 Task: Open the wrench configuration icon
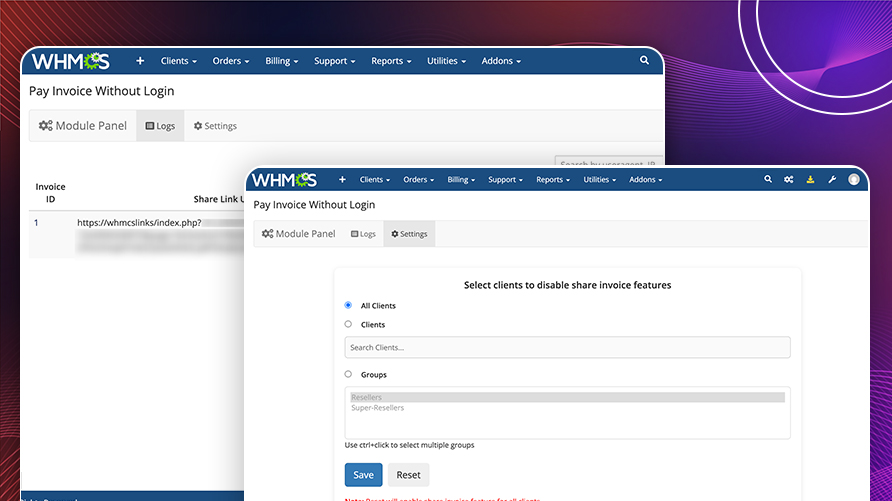coord(832,180)
